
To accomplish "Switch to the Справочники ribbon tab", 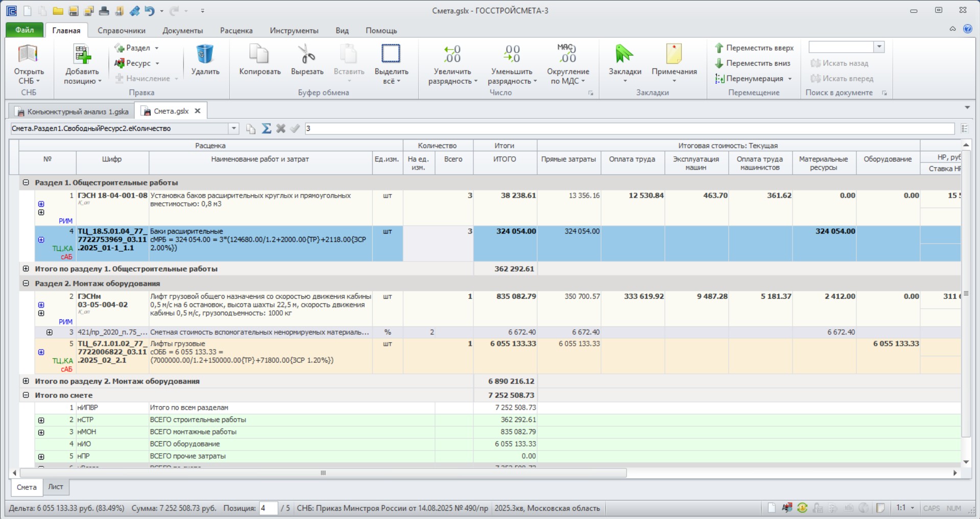I will (122, 31).
